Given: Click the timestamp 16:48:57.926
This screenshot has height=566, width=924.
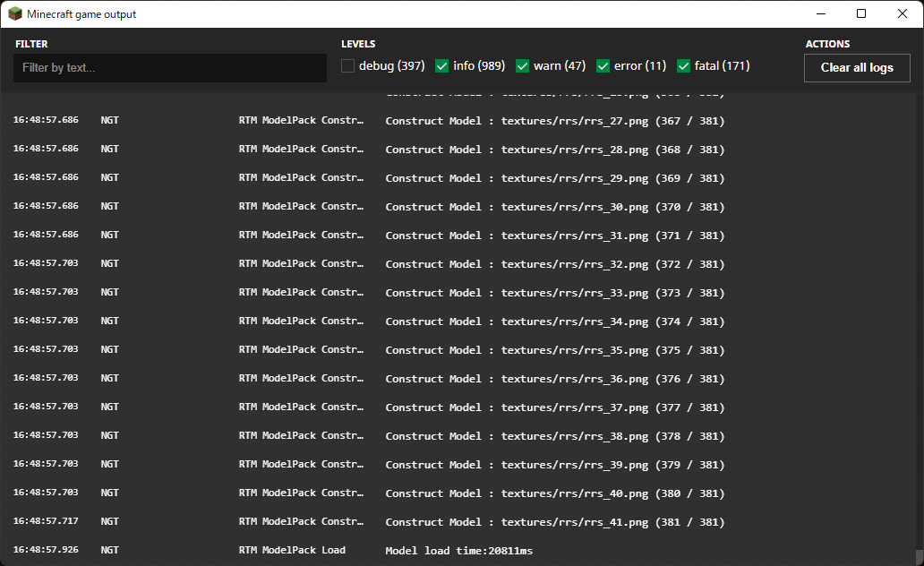Looking at the screenshot, I should point(46,550).
